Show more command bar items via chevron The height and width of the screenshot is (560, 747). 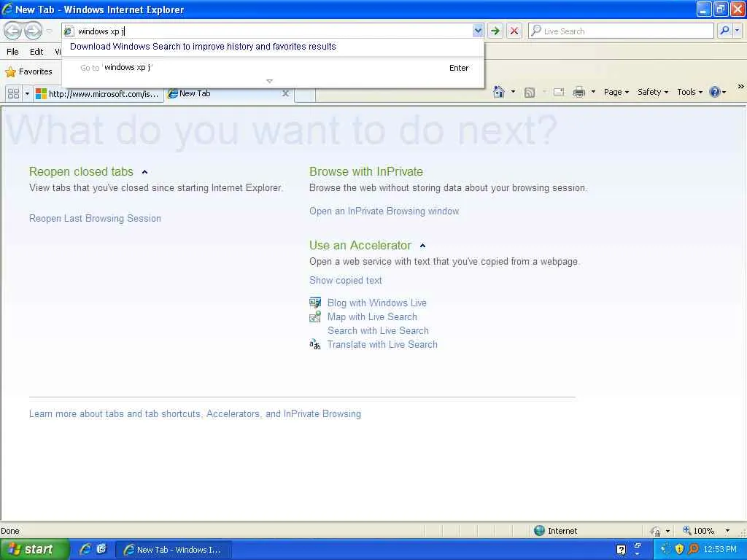point(740,87)
